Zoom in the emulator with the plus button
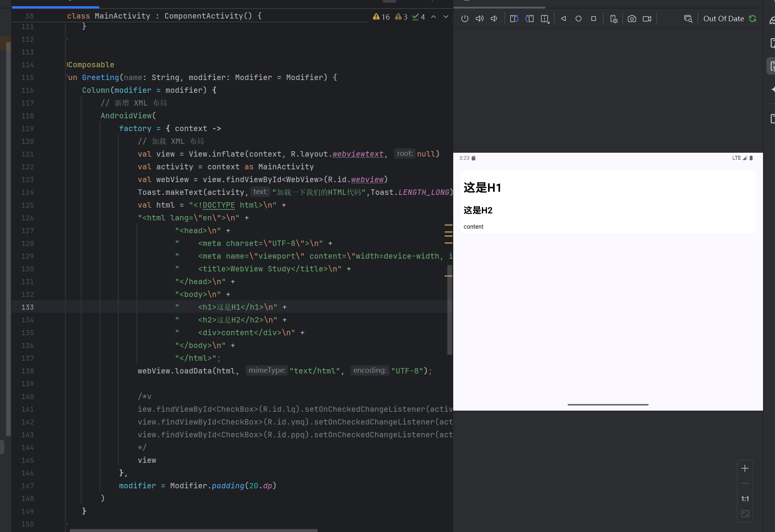 point(745,469)
